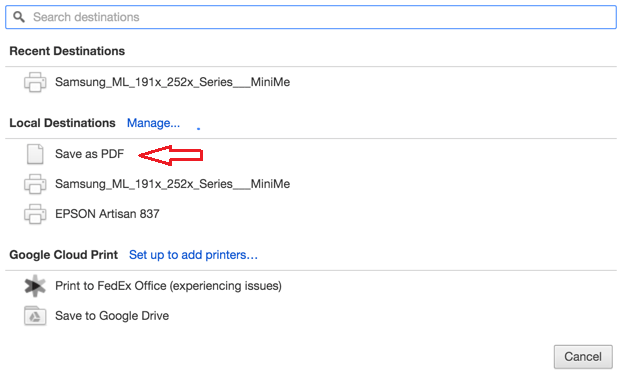Open the Manage... local destinations link
This screenshot has height=372, width=626.
[153, 123]
